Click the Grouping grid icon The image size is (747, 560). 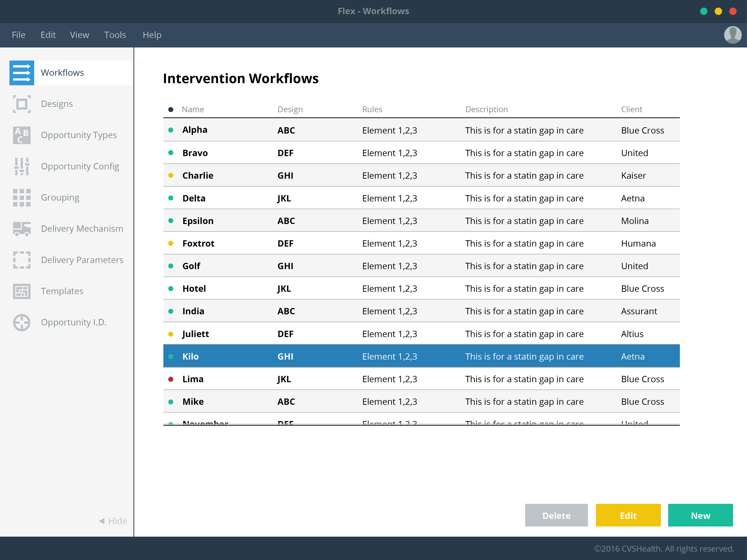coord(22,198)
